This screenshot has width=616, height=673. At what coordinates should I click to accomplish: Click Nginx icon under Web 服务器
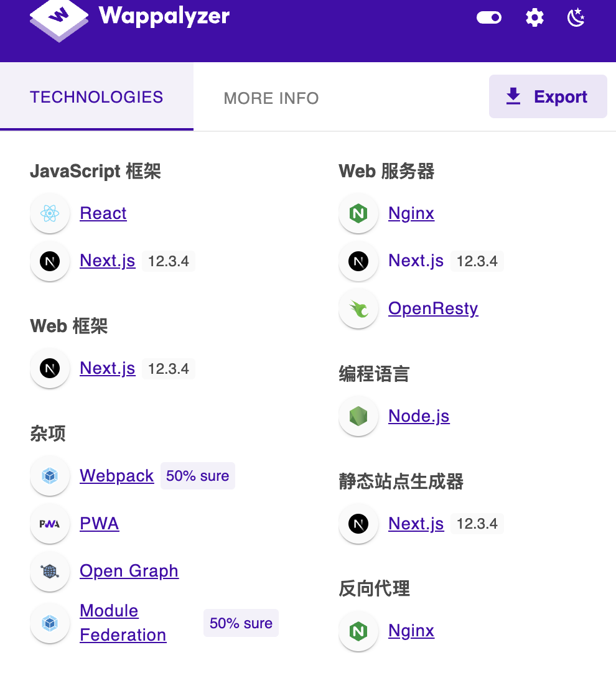[x=358, y=213]
